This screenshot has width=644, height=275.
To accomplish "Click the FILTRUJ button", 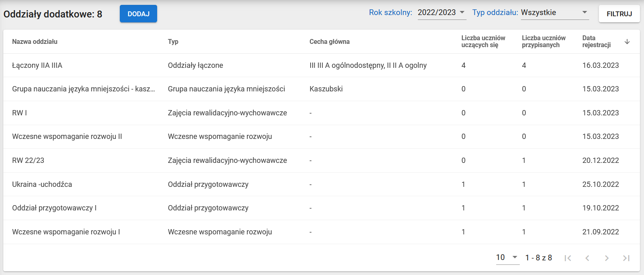I will point(619,14).
